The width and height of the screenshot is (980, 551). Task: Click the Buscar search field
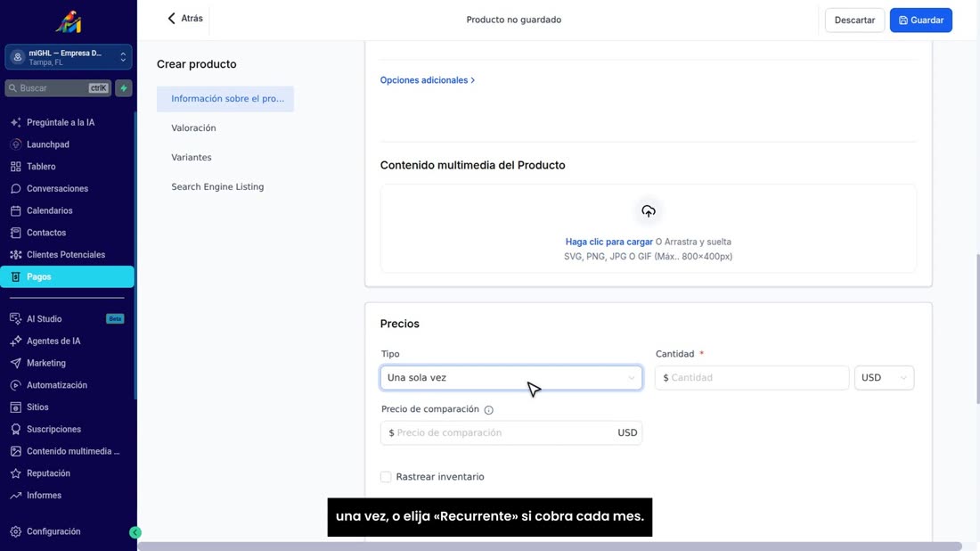(x=58, y=88)
